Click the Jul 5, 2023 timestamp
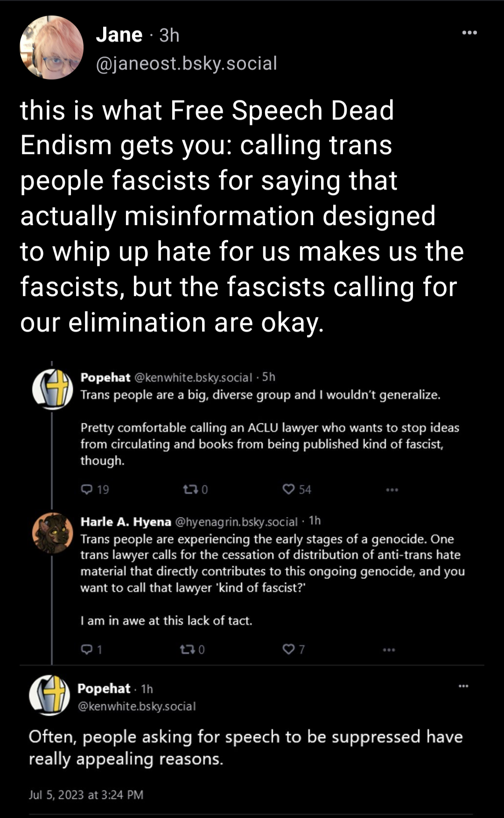Screen dimensions: 504x818 tap(86, 795)
